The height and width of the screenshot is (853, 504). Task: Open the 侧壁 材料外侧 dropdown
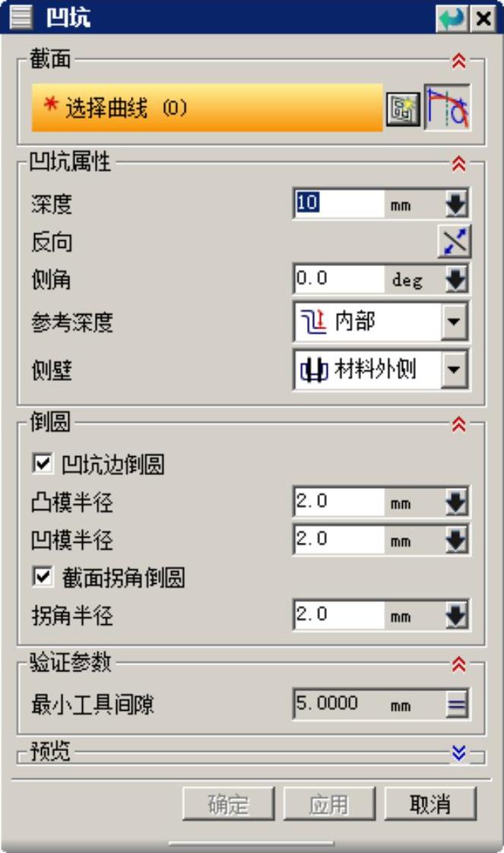pyautogui.click(x=381, y=370)
